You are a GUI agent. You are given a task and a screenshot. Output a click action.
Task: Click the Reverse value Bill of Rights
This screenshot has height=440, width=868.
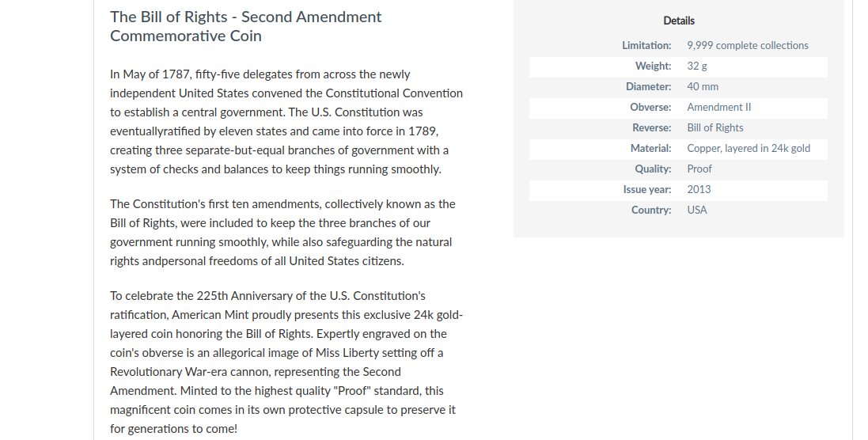pyautogui.click(x=714, y=127)
